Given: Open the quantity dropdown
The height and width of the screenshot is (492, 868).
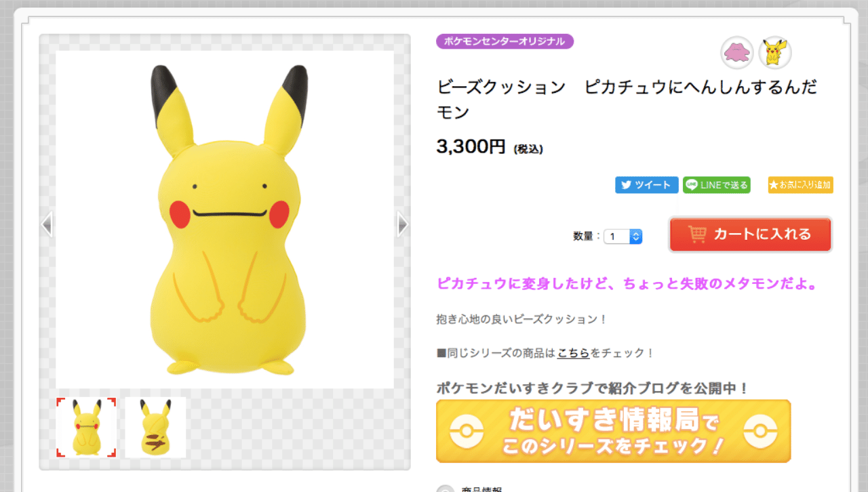Looking at the screenshot, I should pos(623,237).
